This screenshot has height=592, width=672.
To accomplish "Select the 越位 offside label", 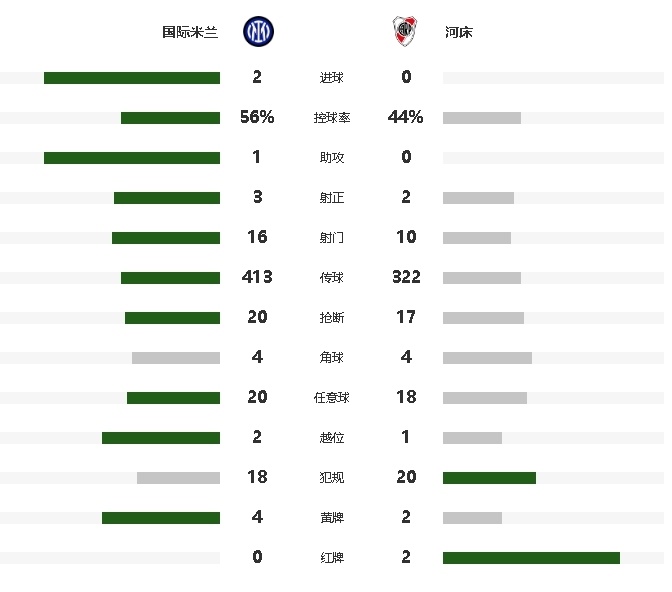I will pyautogui.click(x=332, y=438).
